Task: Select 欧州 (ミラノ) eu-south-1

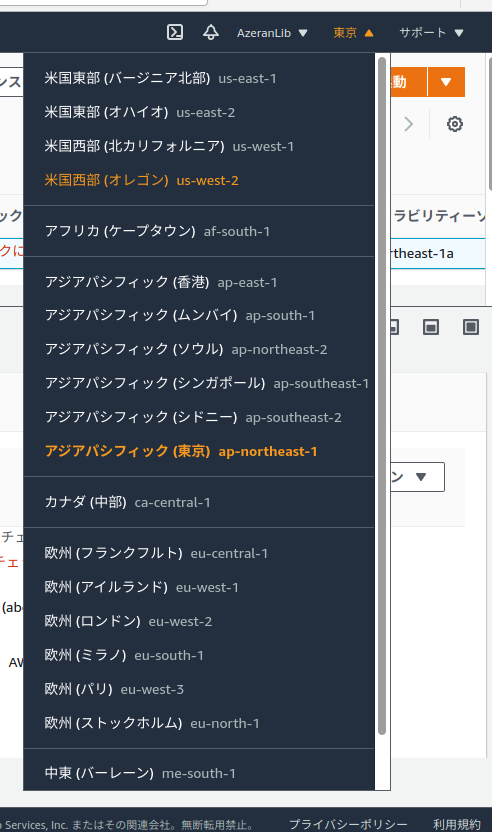Action: (199, 655)
